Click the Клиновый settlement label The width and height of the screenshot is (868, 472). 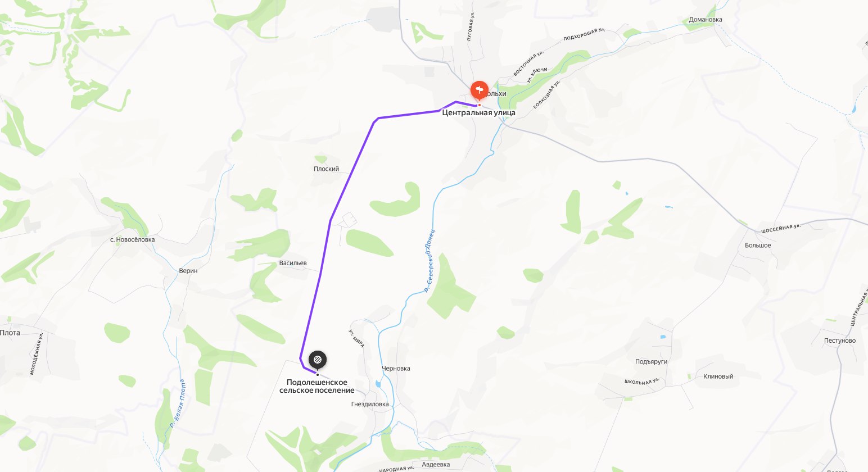coord(718,376)
